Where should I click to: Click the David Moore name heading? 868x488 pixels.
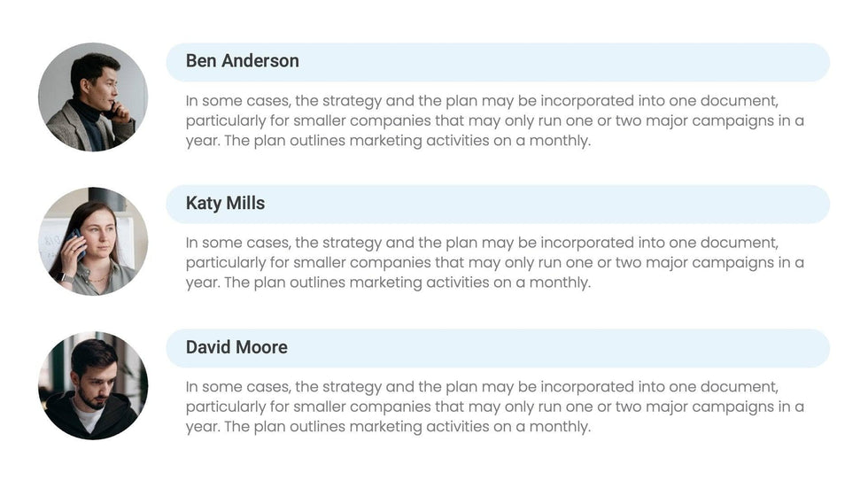[236, 347]
